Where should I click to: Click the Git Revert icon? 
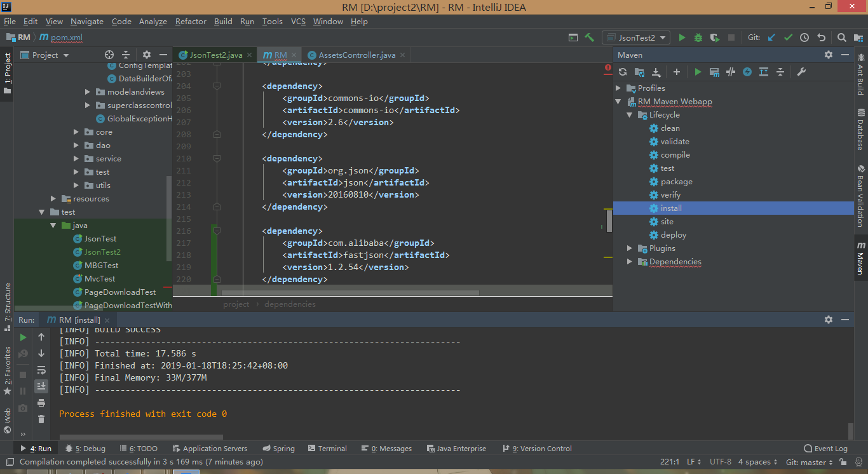point(821,37)
